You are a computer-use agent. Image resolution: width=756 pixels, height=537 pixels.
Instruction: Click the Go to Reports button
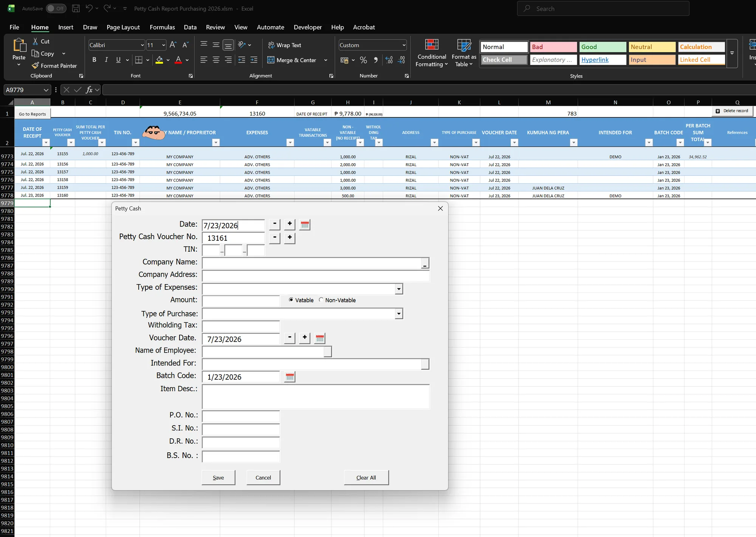coord(33,114)
